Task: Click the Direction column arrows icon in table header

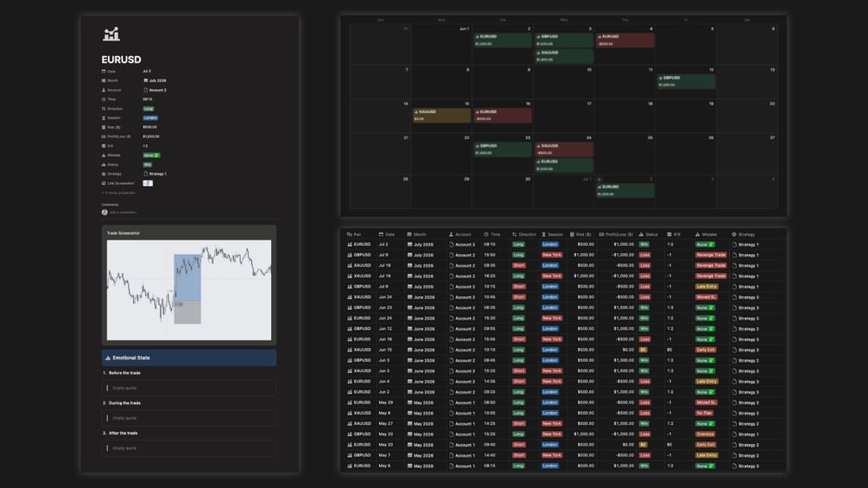Action: 514,234
